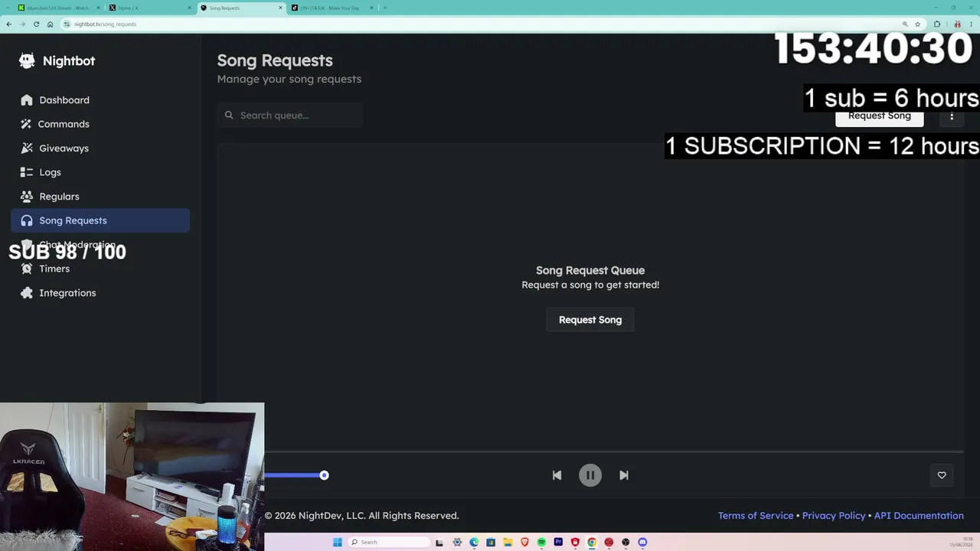
Task: Open the three-dot queue options menu
Action: 952,116
